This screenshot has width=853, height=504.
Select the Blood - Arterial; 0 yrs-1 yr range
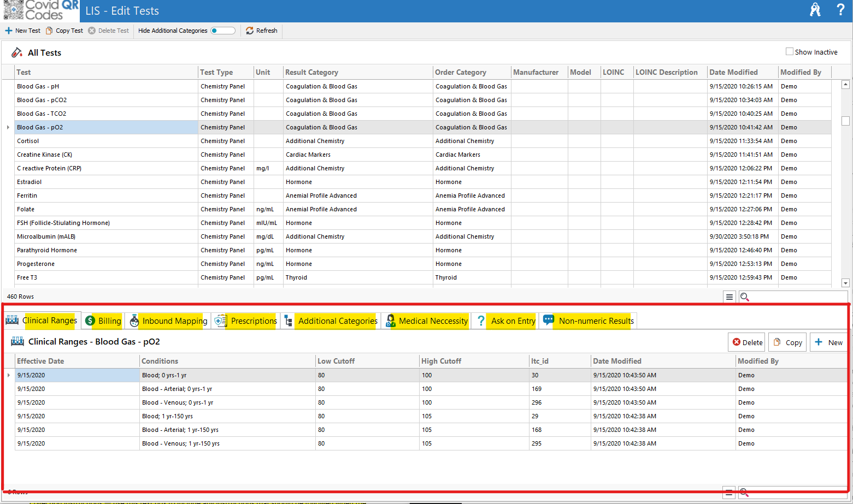tap(431, 389)
